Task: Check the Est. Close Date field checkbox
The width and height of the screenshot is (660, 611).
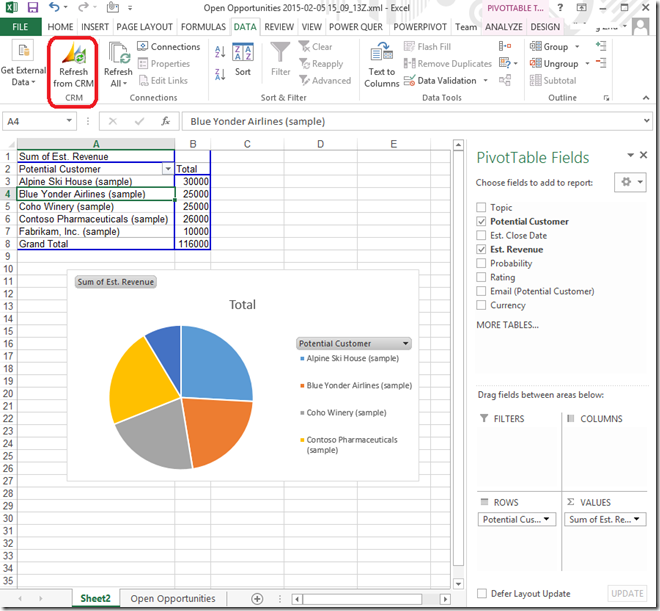Action: [481, 235]
